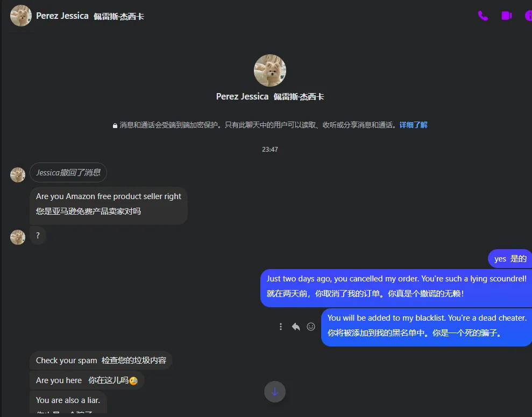Reply to the blacklist message
Image resolution: width=532 pixels, height=417 pixels.
tap(296, 327)
